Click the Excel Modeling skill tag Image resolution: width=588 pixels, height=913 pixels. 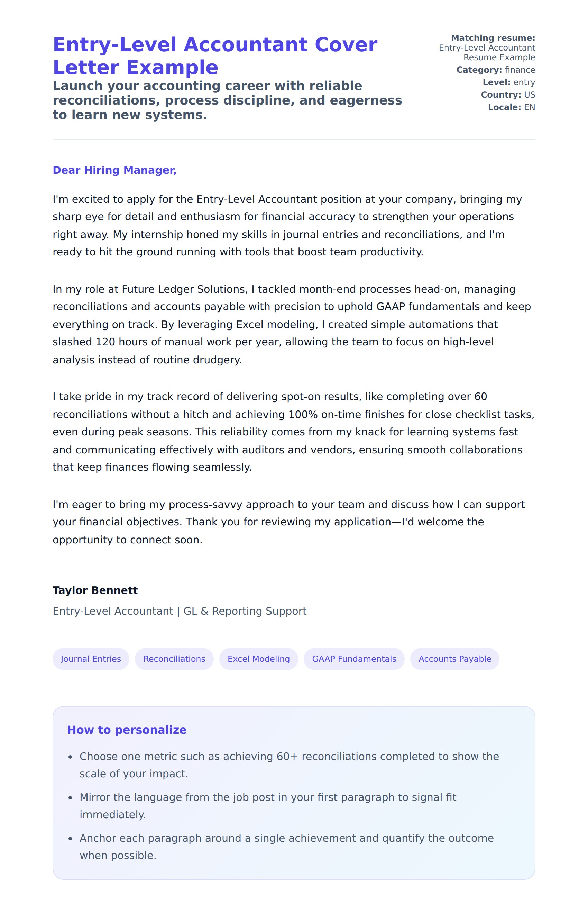click(x=258, y=659)
